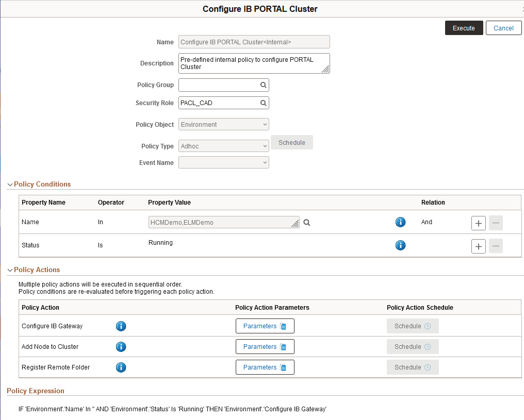View info for the Register Remote Folder action
Image resolution: width=524 pixels, height=420 pixels.
click(x=121, y=367)
